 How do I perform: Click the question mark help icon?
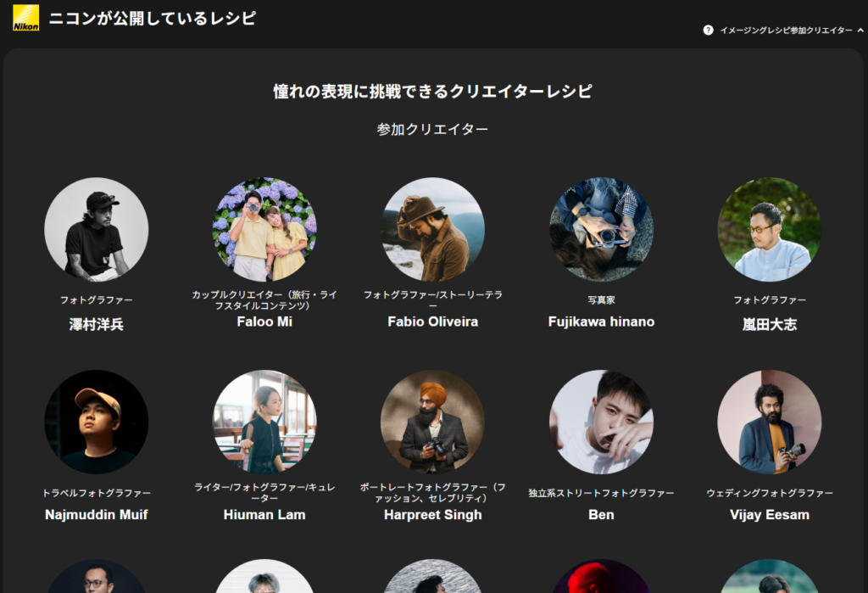pyautogui.click(x=708, y=31)
